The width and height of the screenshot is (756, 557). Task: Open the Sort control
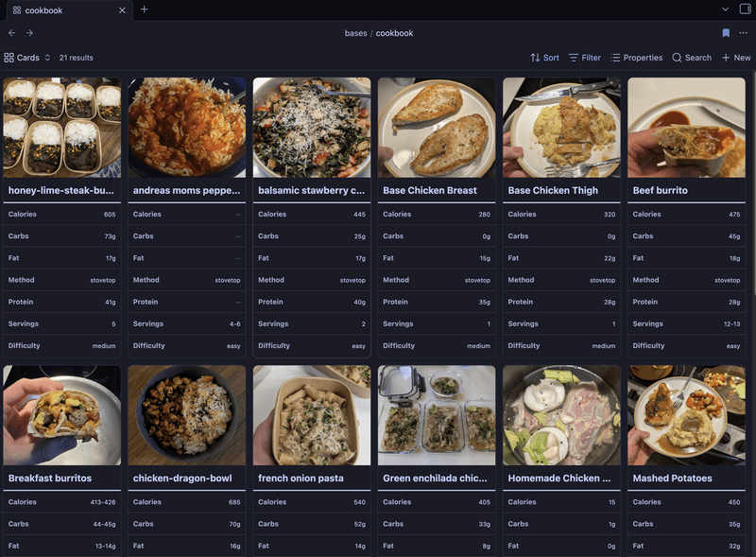click(545, 57)
